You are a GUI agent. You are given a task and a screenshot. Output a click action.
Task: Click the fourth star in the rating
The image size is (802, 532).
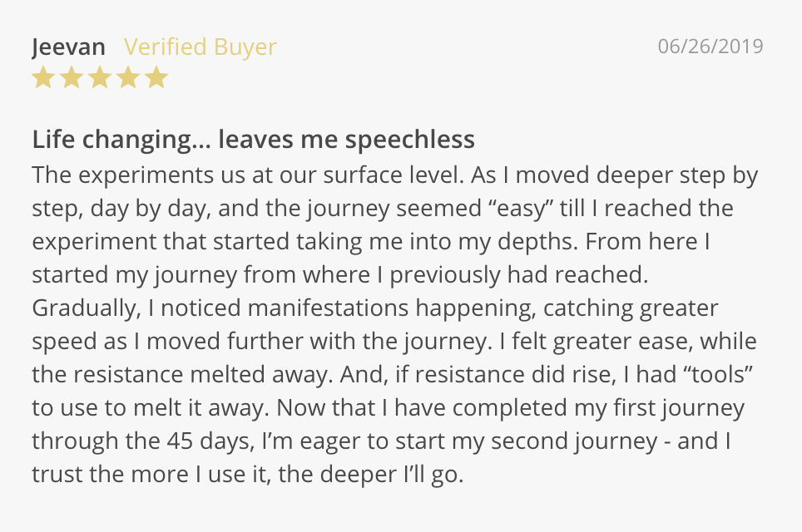click(x=128, y=78)
